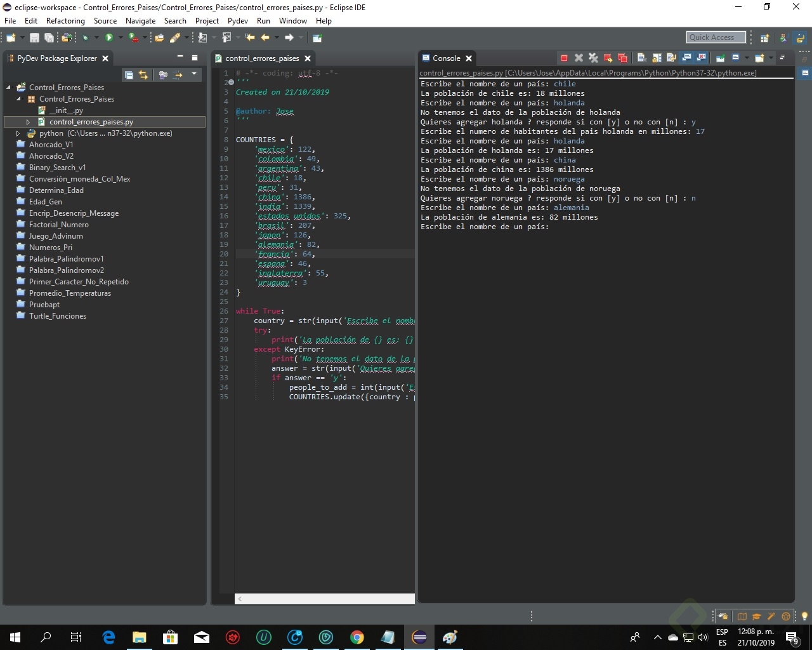Click the green Run button in toolbar
The width and height of the screenshot is (812, 650).
109,38
